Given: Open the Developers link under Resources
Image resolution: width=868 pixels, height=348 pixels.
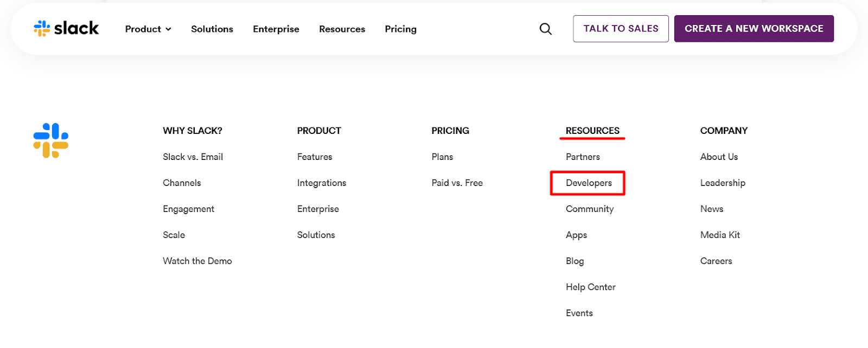Looking at the screenshot, I should 589,183.
